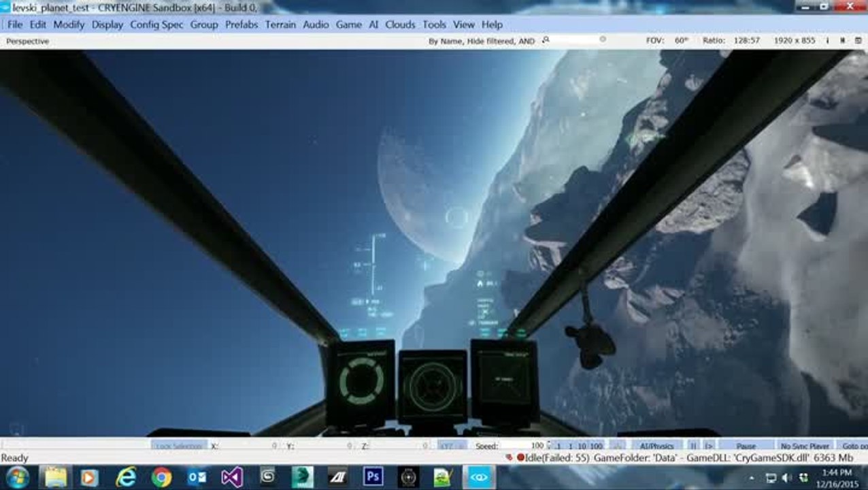Image resolution: width=868 pixels, height=490 pixels.
Task: Click the Speed value field
Action: (522, 446)
